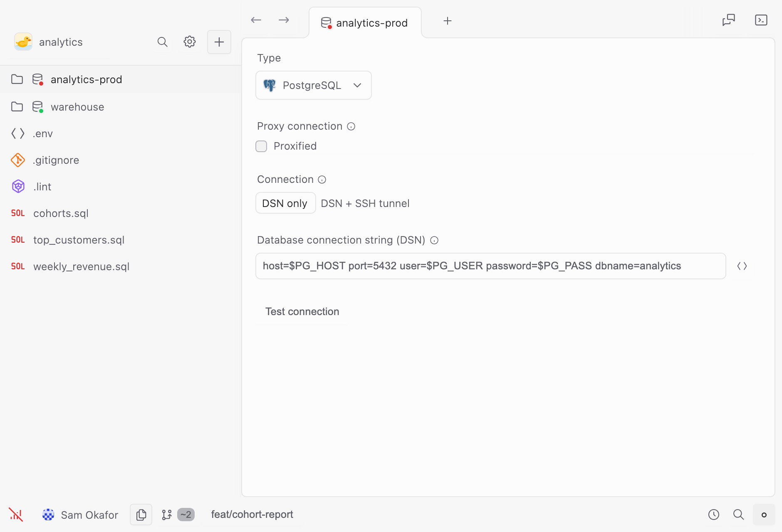Select the warehouse connection
Image resolution: width=782 pixels, height=532 pixels.
pyautogui.click(x=121, y=107)
